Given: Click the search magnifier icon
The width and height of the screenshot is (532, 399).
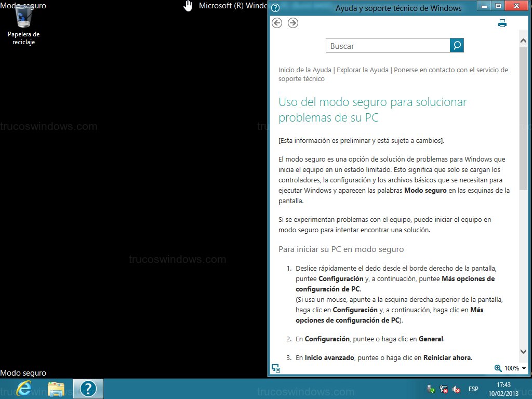Looking at the screenshot, I should pos(457,45).
